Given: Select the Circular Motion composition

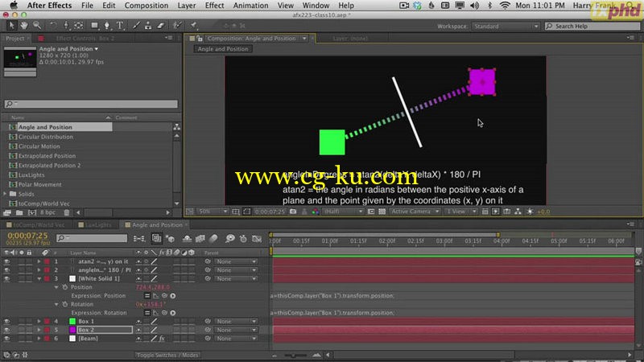Looking at the screenshot, I should [39, 146].
